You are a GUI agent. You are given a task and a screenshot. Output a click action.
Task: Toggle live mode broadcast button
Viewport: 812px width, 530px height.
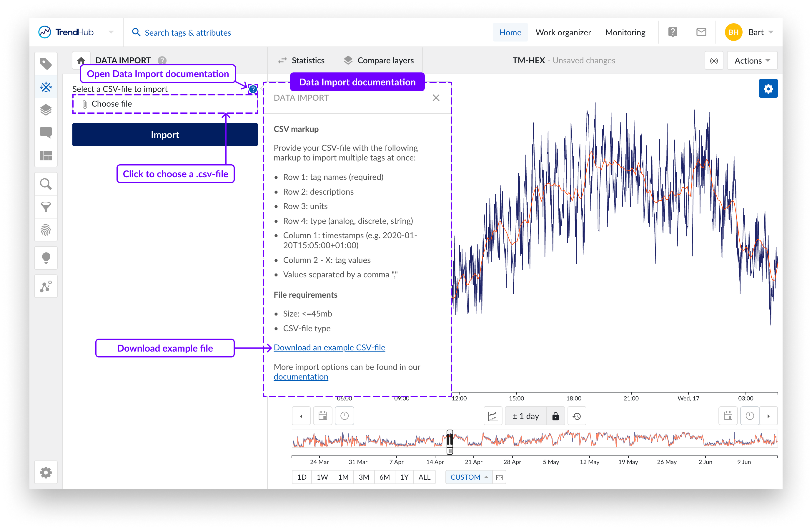714,61
